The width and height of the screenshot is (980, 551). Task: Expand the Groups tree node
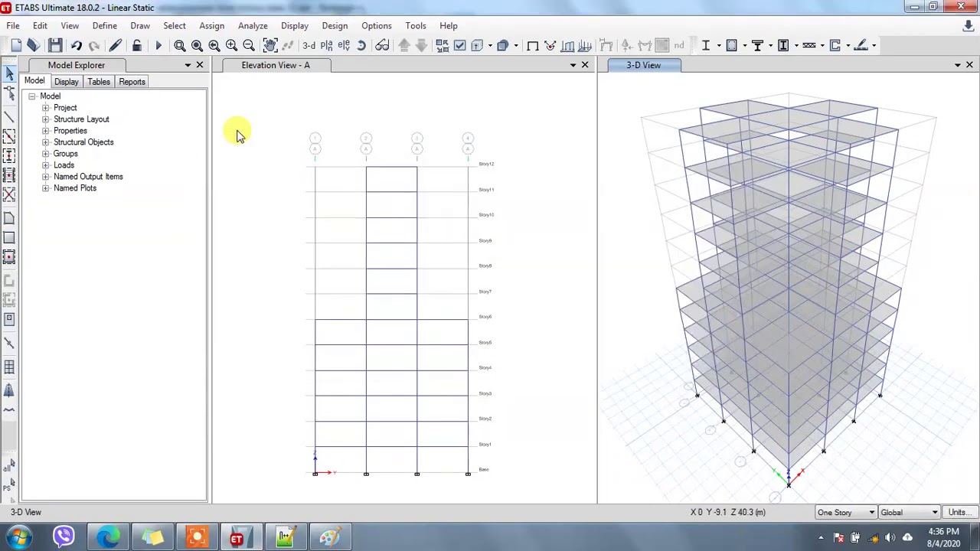45,154
